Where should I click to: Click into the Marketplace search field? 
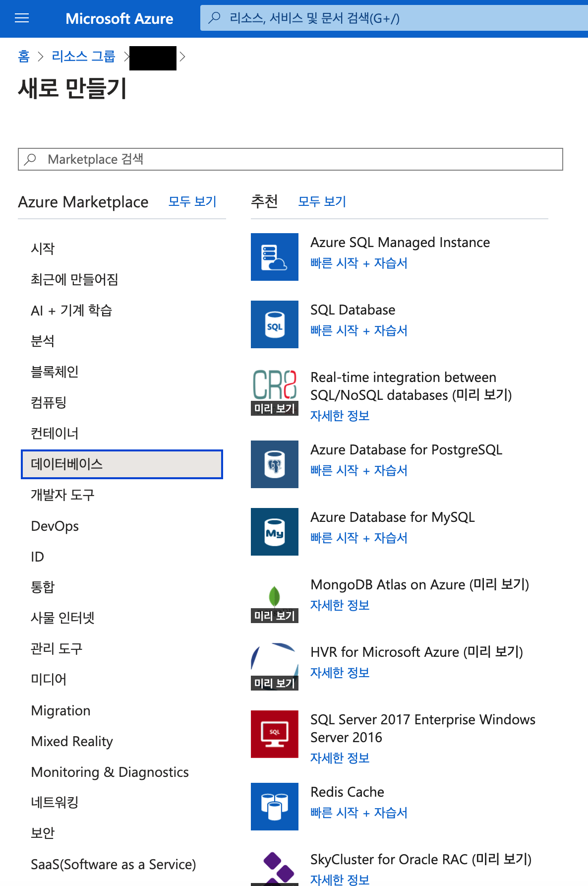click(291, 159)
